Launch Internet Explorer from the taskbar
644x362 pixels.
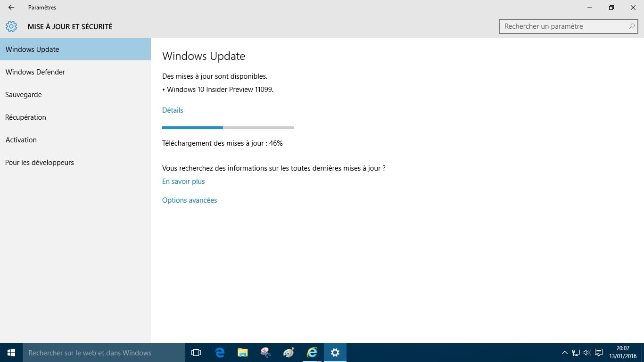coord(312,353)
